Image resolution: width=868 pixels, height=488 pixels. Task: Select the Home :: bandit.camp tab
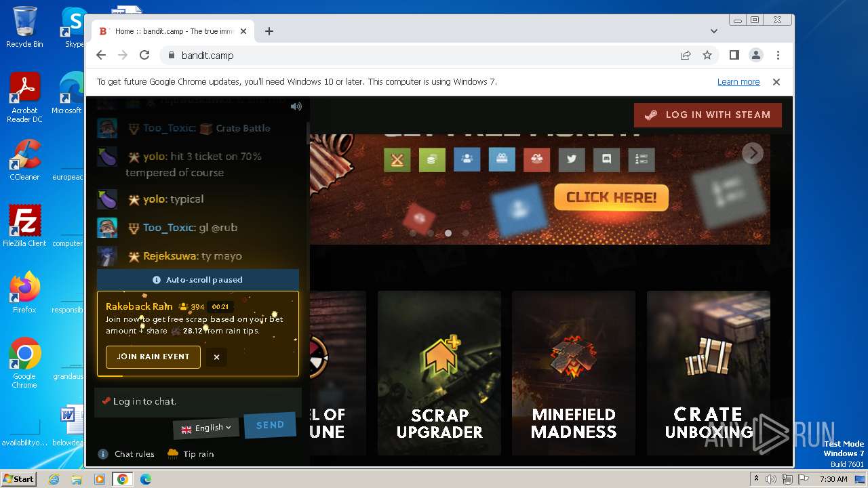173,31
